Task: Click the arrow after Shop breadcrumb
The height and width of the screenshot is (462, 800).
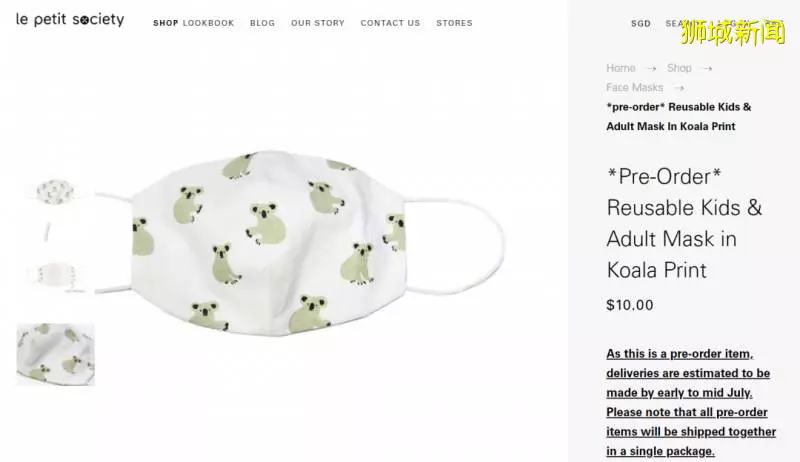Action: (x=707, y=68)
